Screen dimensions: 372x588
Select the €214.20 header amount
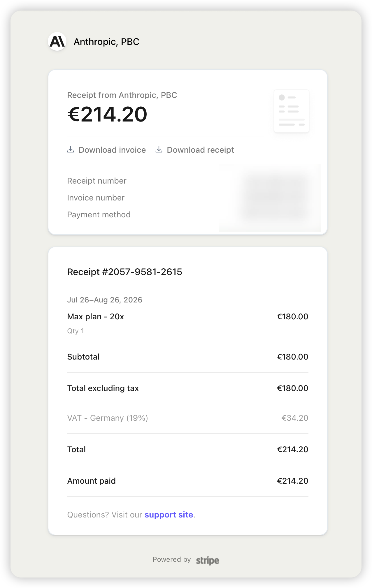pyautogui.click(x=107, y=114)
